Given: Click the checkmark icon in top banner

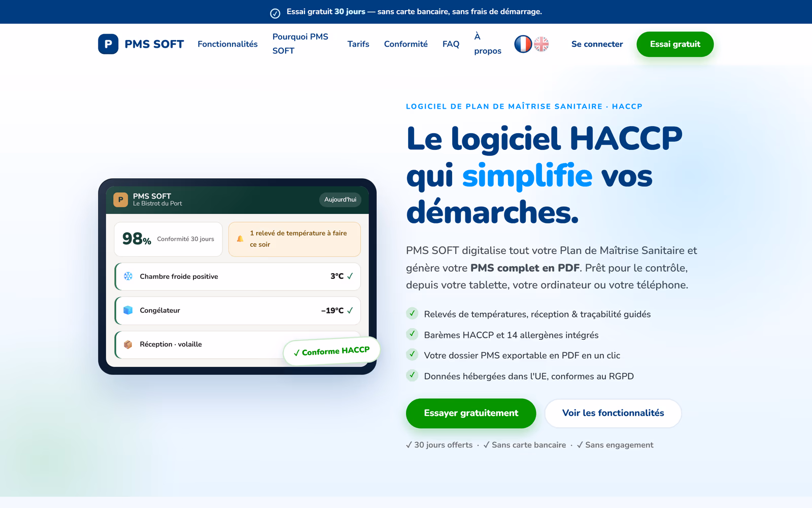Looking at the screenshot, I should (x=275, y=13).
